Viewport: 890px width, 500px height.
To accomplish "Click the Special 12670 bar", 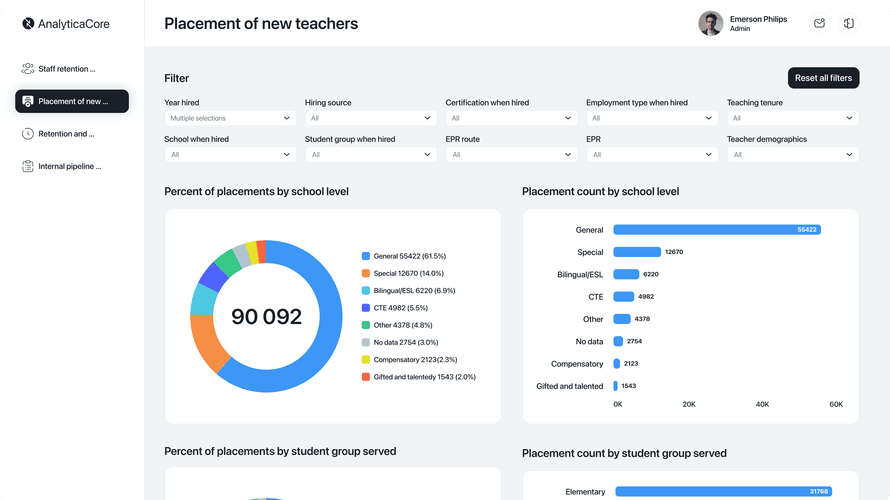I will point(637,252).
